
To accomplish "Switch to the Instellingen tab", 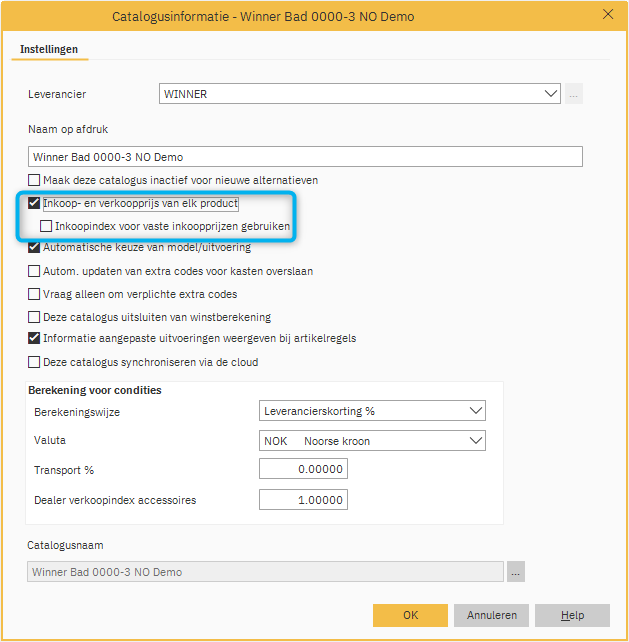I will (x=49, y=49).
